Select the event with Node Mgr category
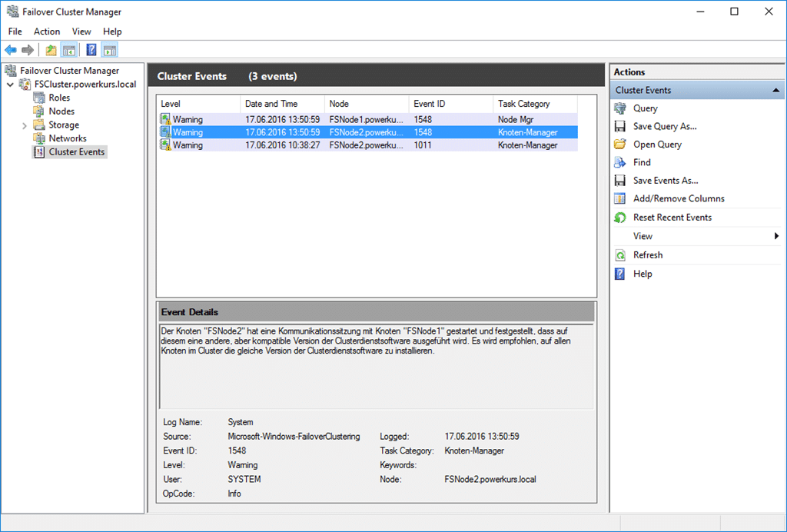 [x=368, y=119]
